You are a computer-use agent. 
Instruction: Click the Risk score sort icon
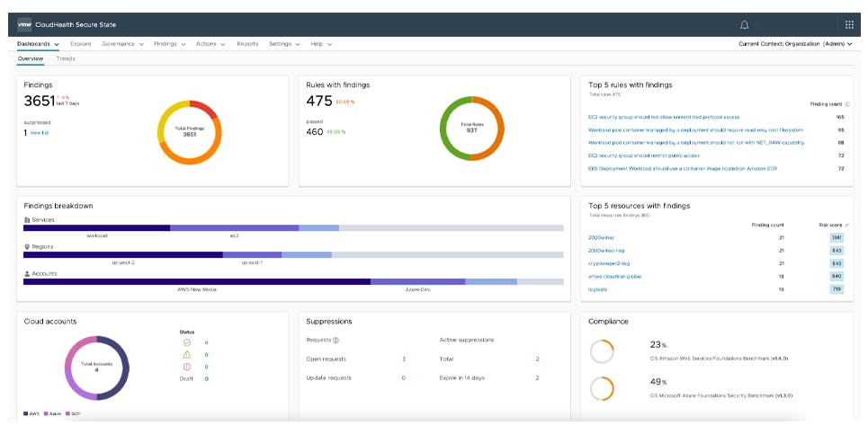click(847, 225)
